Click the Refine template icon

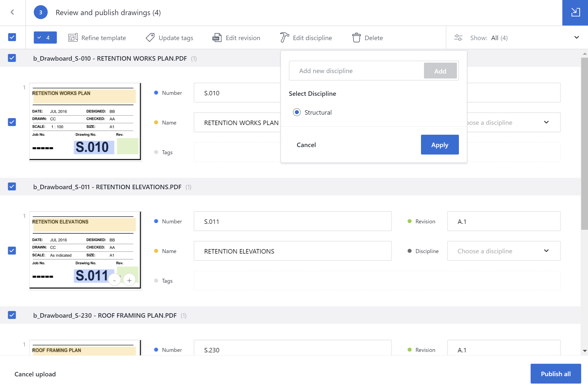73,38
